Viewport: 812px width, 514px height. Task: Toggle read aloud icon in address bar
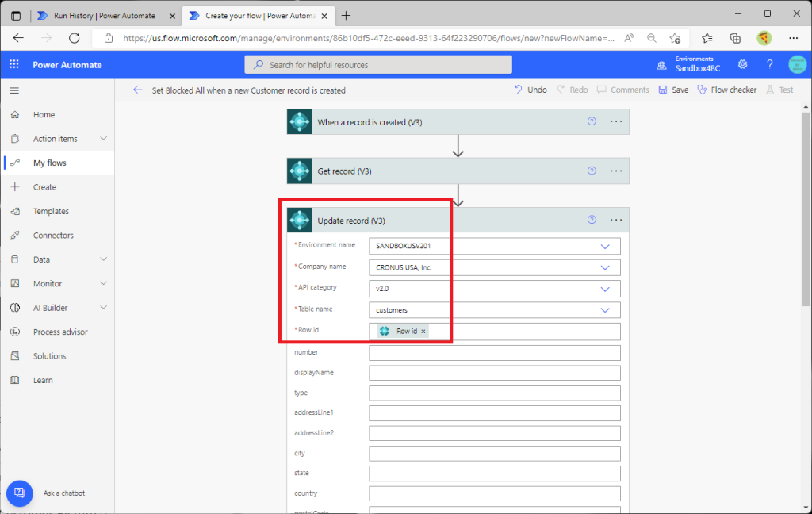(629, 38)
